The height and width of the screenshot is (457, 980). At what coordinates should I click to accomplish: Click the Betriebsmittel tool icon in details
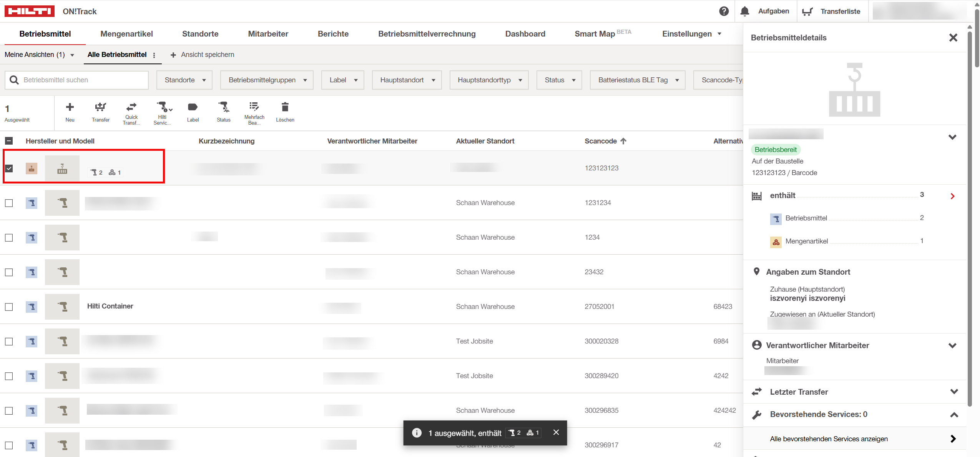[x=776, y=219]
